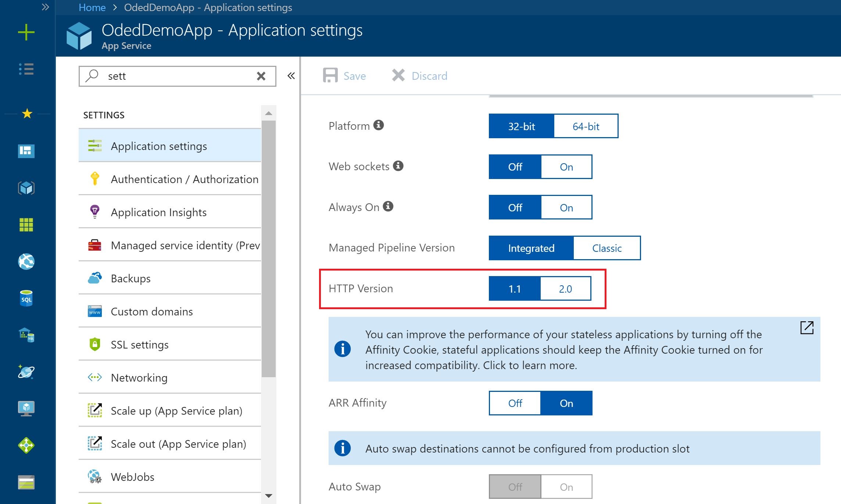The height and width of the screenshot is (504, 841).
Task: Click into the settings search field
Action: [176, 76]
